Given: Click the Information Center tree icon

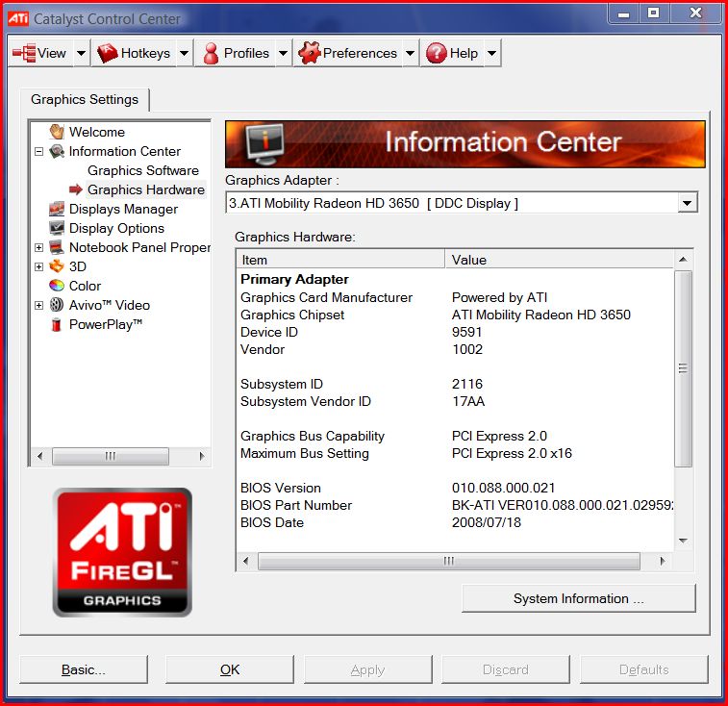Looking at the screenshot, I should (57, 151).
